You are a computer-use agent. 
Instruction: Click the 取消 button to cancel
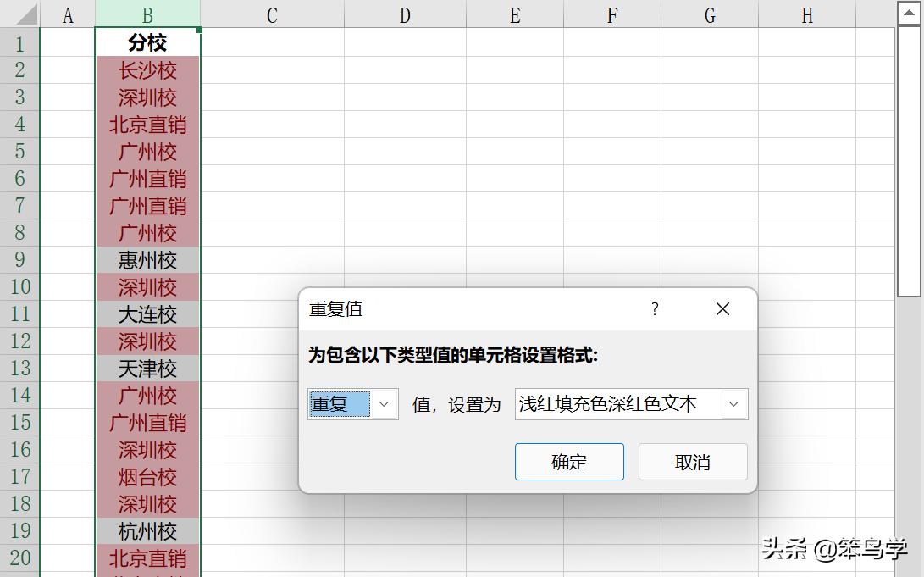[x=693, y=461]
